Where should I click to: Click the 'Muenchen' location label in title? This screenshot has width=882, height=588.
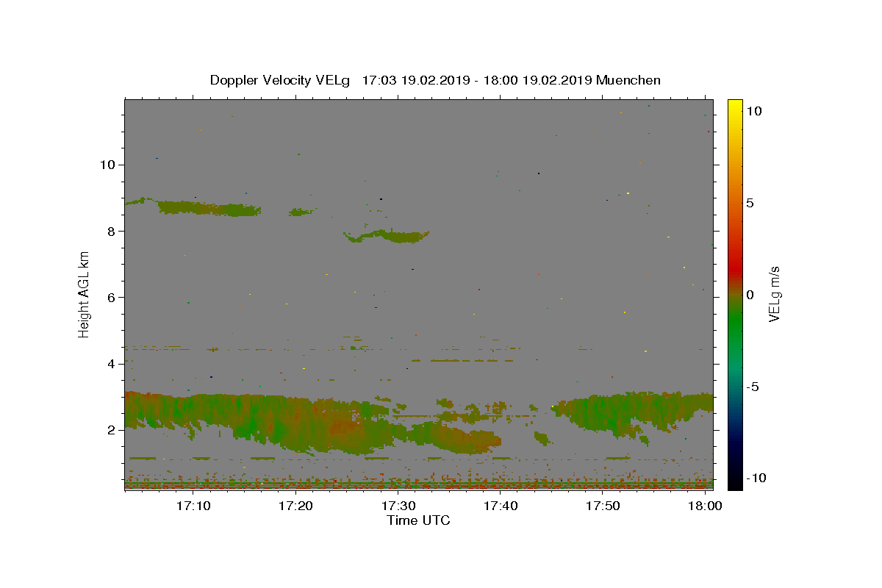coord(628,80)
